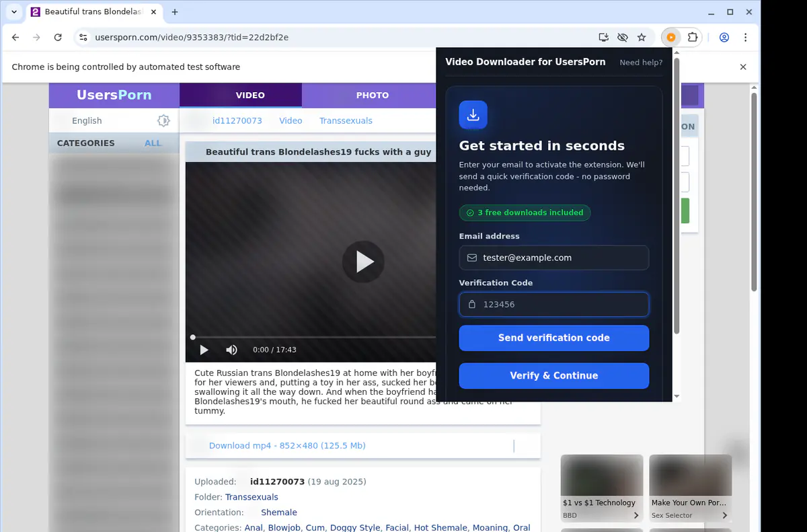Focus the Email address field

(554, 258)
